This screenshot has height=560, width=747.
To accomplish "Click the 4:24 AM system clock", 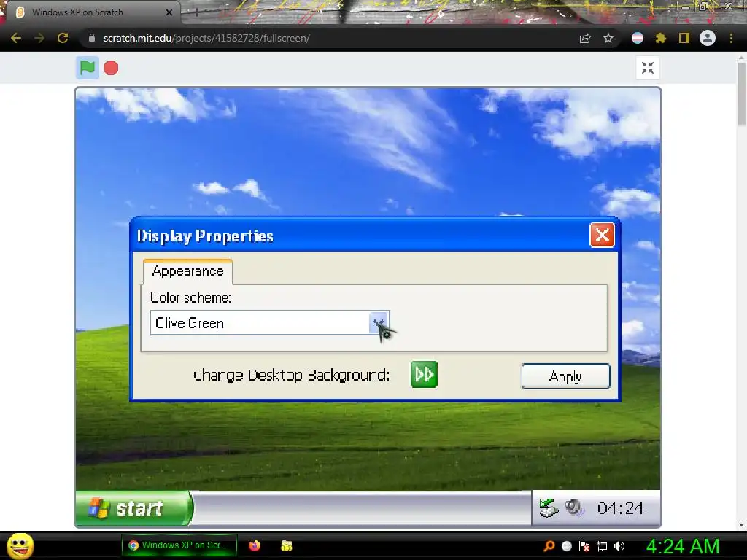I will coord(683,546).
